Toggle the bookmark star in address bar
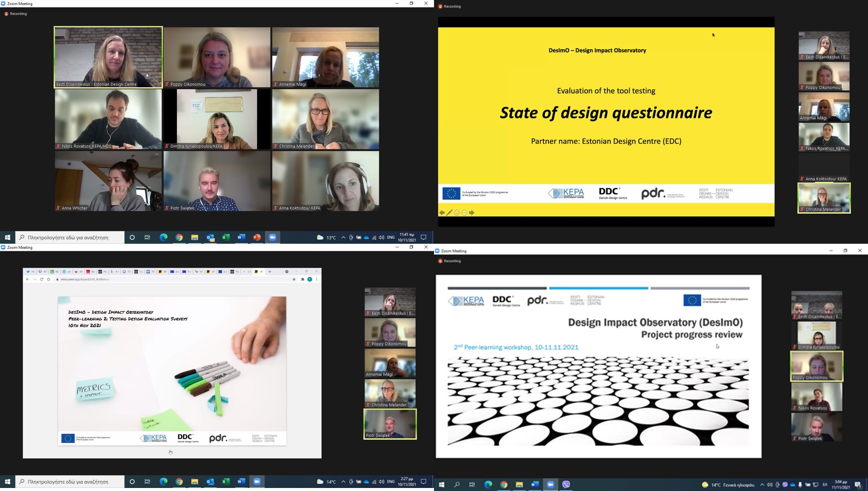Screen dimensions: 868x491 [294, 279]
